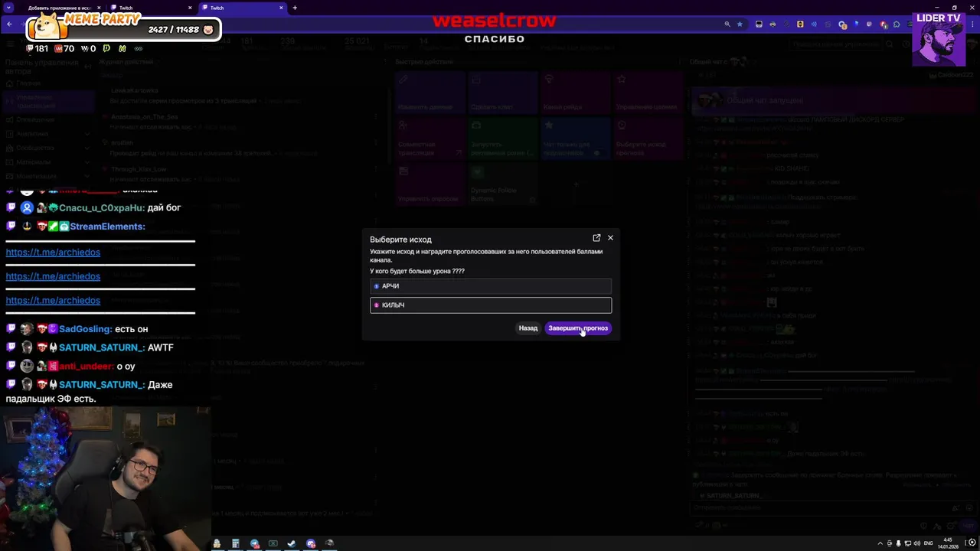Open the first t.me/archiedos chat link
980x551 pixels.
(x=53, y=253)
